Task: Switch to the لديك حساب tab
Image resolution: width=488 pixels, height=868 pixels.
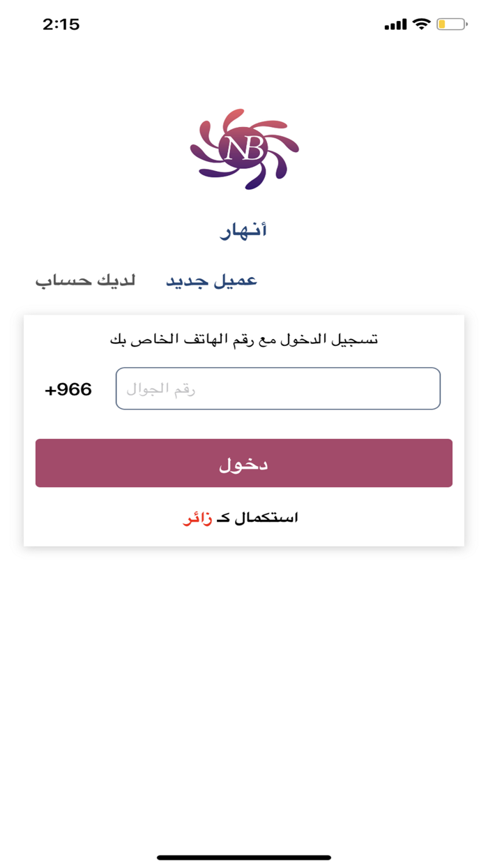Action: point(85,281)
